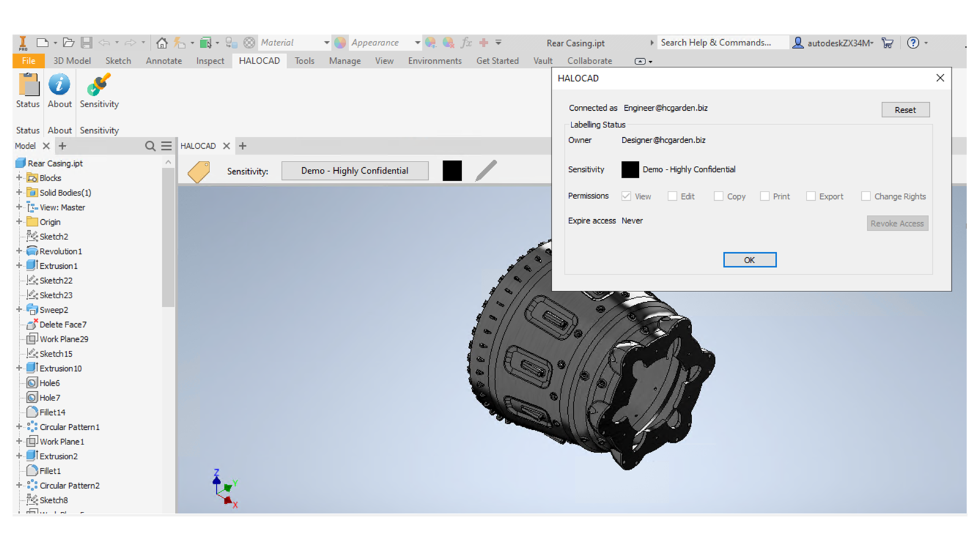Expand the Solid Bodies(1) tree node

(19, 193)
